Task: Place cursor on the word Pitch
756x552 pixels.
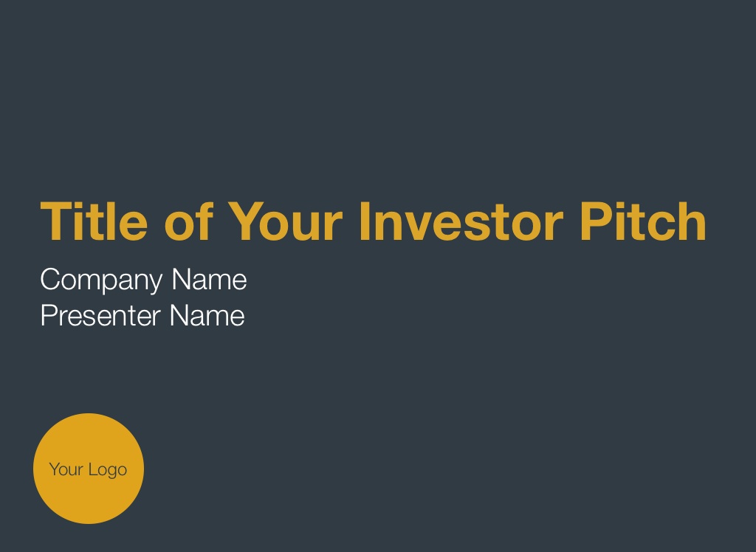Action: click(x=642, y=221)
